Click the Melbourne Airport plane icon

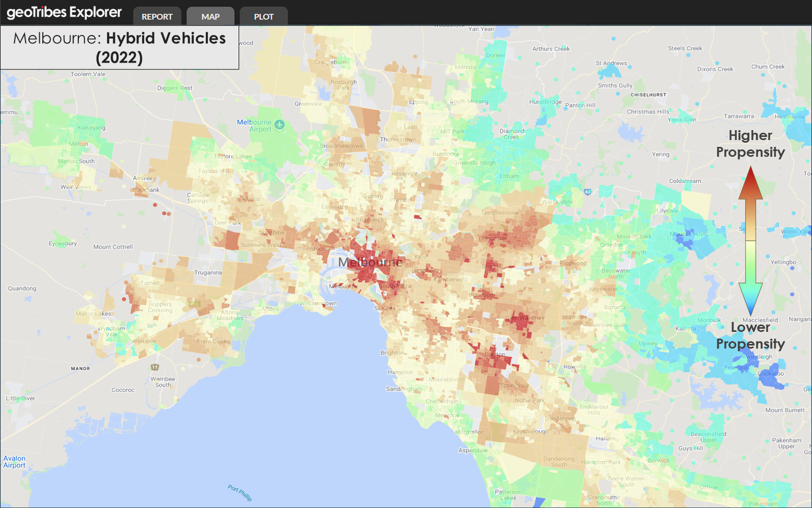point(280,124)
